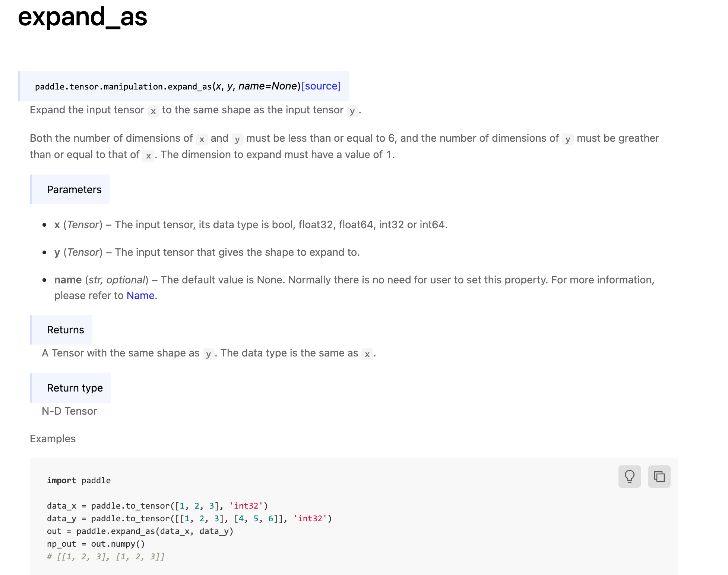
Task: Click the paddle.tensor.manipulation.expand_as function signature
Action: [123, 87]
